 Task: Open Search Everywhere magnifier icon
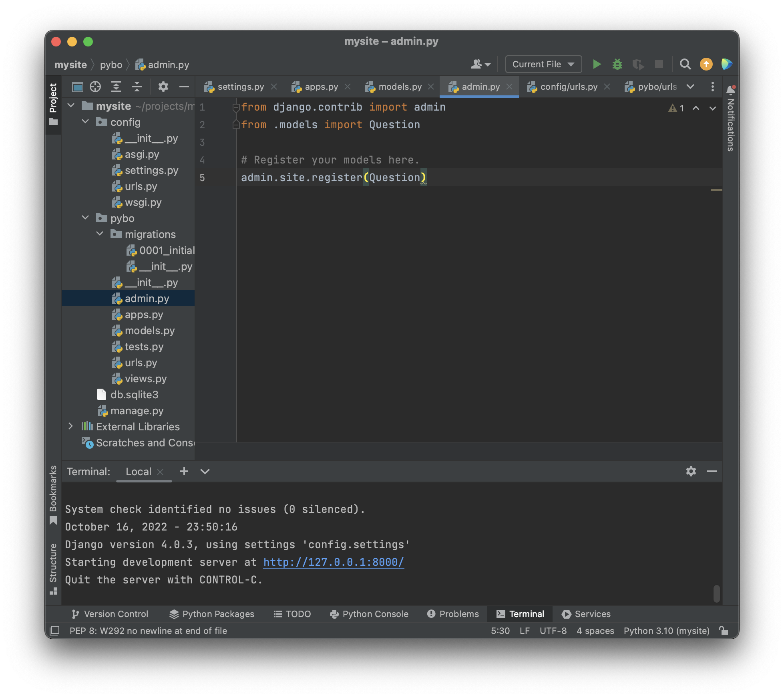[x=685, y=64]
